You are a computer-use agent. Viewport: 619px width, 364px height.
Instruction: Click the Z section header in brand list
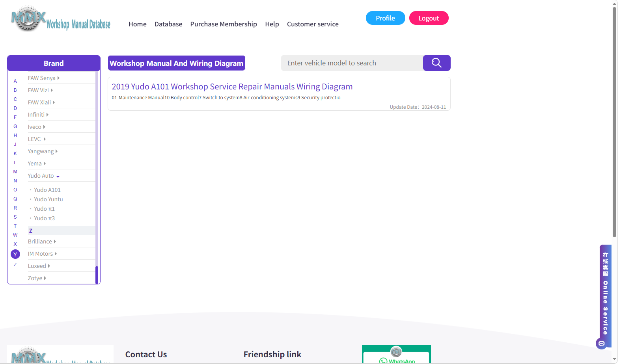pyautogui.click(x=62, y=230)
